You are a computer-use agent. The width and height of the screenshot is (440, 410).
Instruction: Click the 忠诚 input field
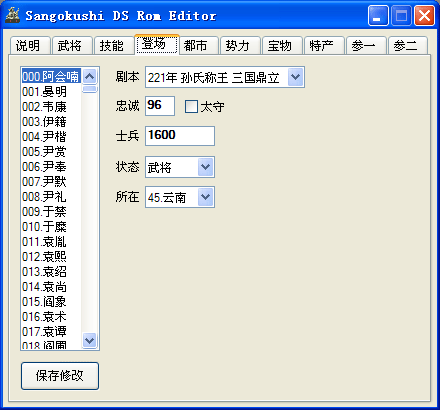click(x=160, y=106)
